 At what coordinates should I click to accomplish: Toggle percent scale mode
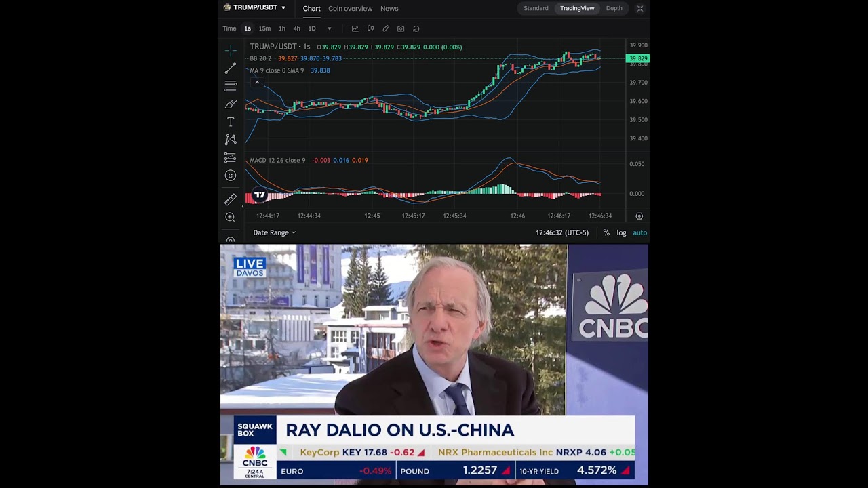coord(606,232)
